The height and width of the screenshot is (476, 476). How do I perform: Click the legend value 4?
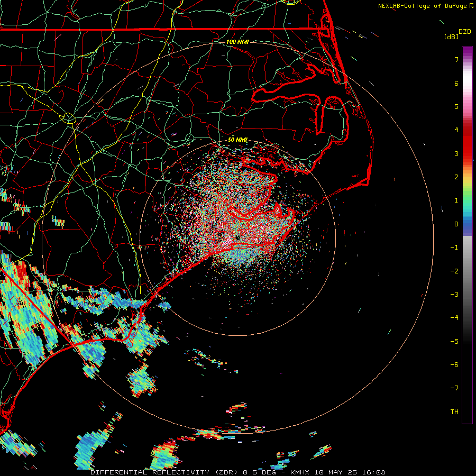[x=456, y=130]
